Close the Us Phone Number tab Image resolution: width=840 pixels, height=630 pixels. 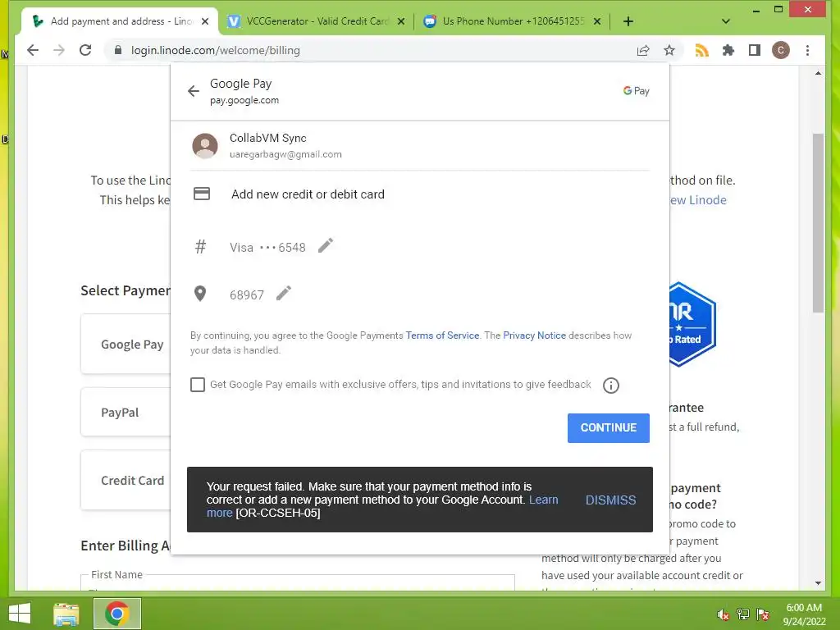coord(597,21)
